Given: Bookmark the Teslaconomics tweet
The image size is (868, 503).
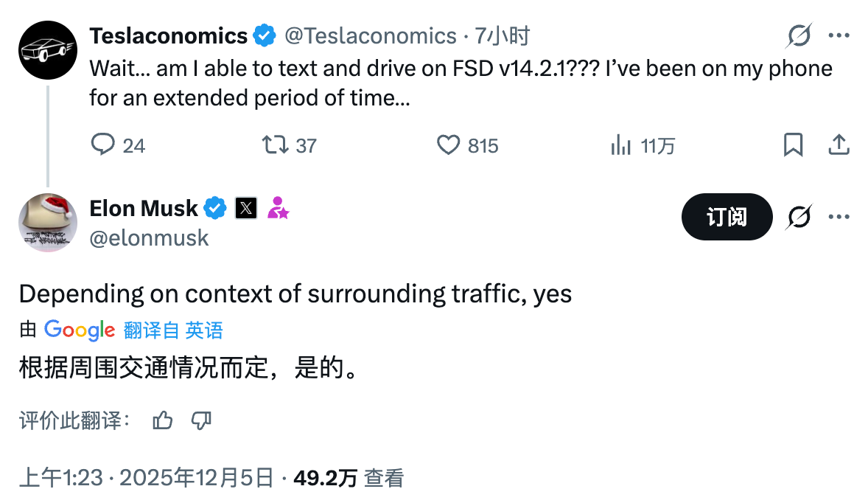Looking at the screenshot, I should (793, 145).
